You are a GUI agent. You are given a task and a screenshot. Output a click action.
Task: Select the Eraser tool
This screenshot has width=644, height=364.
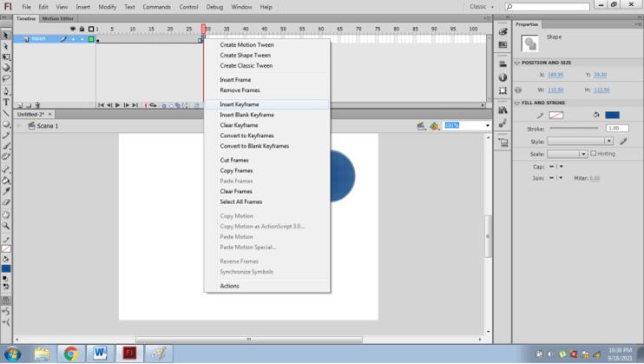click(6, 202)
